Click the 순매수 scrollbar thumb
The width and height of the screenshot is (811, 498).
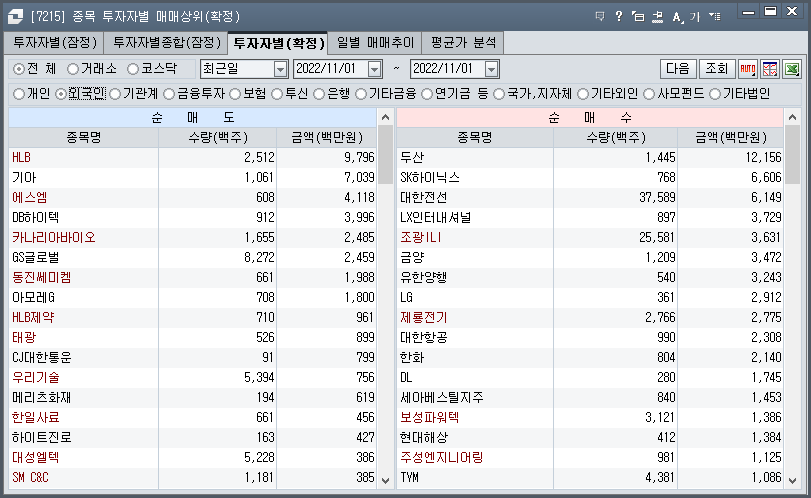[792, 155]
